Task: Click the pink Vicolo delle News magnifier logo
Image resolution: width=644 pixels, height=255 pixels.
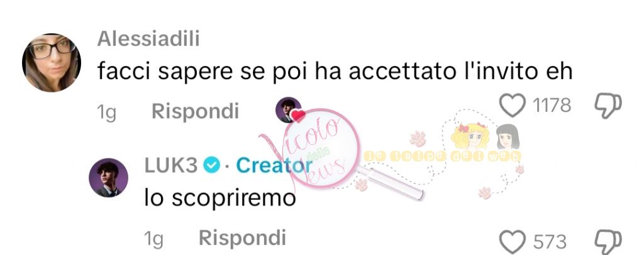Action: (x=325, y=149)
